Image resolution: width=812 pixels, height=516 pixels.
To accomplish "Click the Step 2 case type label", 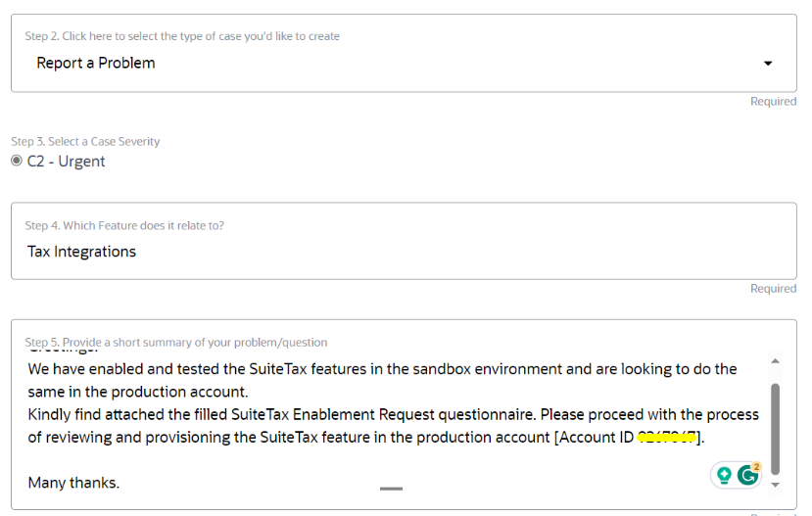I will pyautogui.click(x=182, y=36).
